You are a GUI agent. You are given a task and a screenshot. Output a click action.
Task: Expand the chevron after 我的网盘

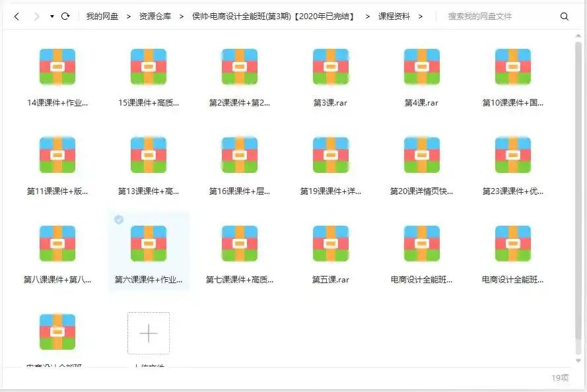(x=128, y=16)
